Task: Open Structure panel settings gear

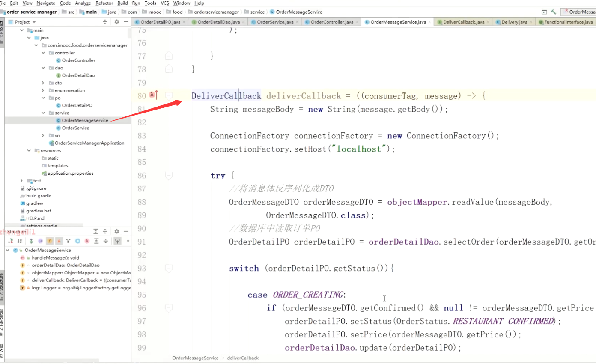Action: point(117,231)
